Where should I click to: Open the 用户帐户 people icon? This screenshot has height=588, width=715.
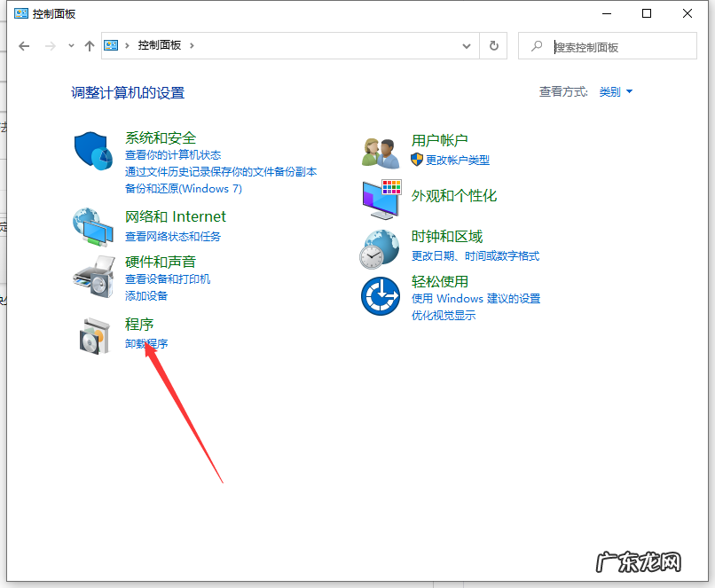(380, 150)
